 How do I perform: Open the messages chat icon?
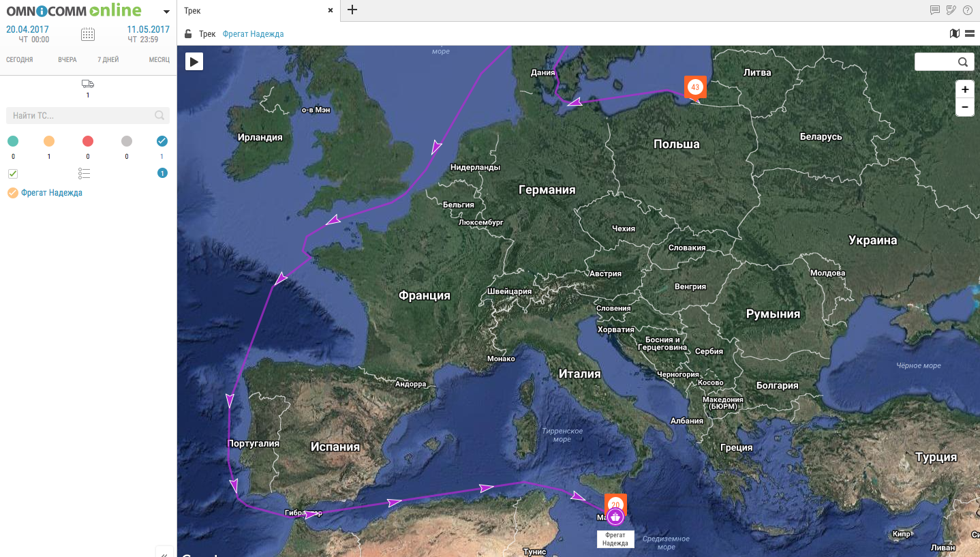click(935, 10)
